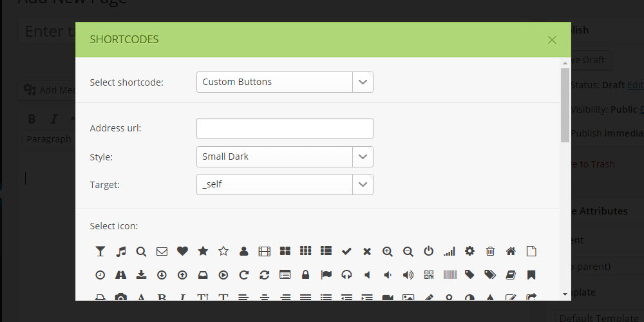Open the Select shortcode dropdown

[285, 82]
